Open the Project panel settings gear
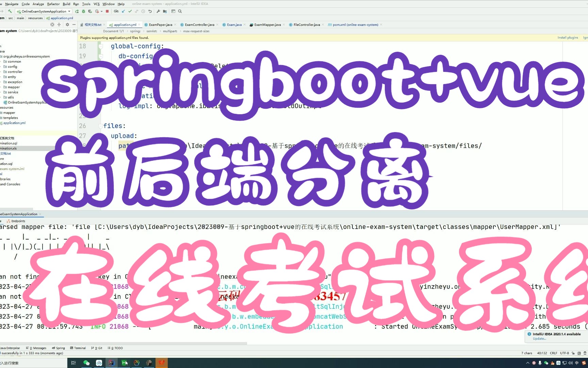Screen dimensions: 588x368 pos(67,25)
